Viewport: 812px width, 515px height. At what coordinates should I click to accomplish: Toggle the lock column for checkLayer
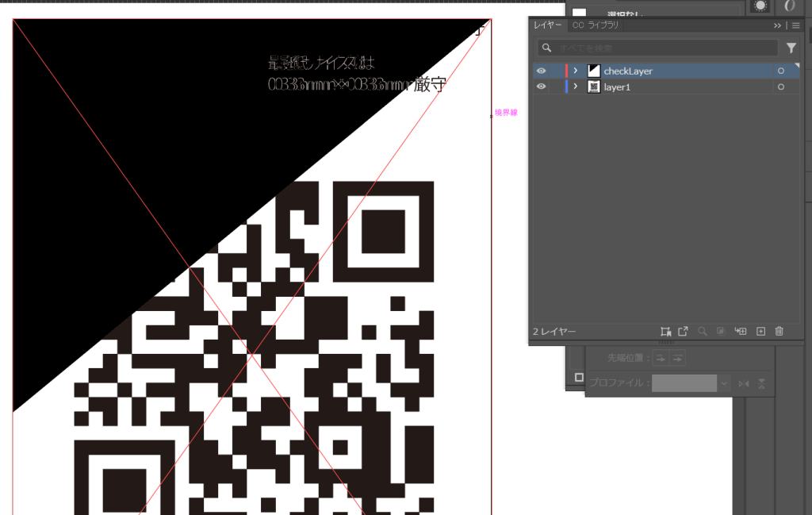(556, 71)
